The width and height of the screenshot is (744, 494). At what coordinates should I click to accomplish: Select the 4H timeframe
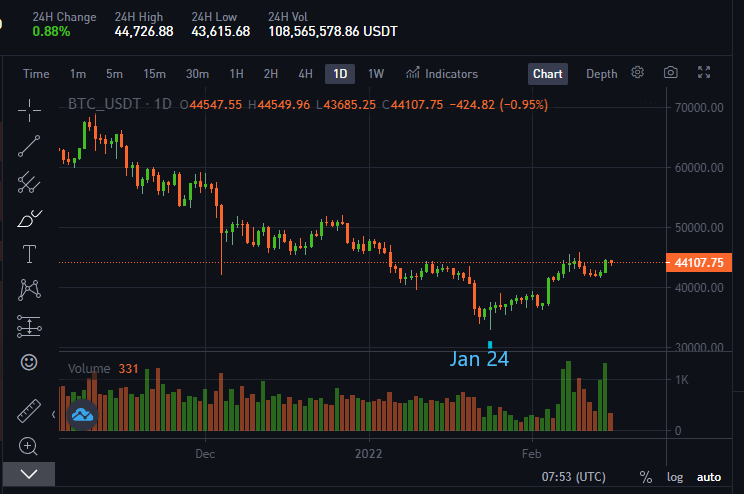tap(306, 74)
